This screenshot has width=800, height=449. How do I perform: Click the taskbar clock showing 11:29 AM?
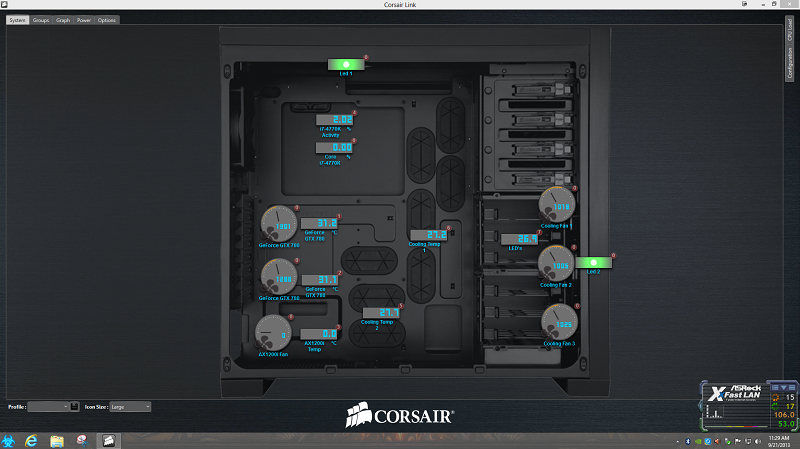coord(779,441)
